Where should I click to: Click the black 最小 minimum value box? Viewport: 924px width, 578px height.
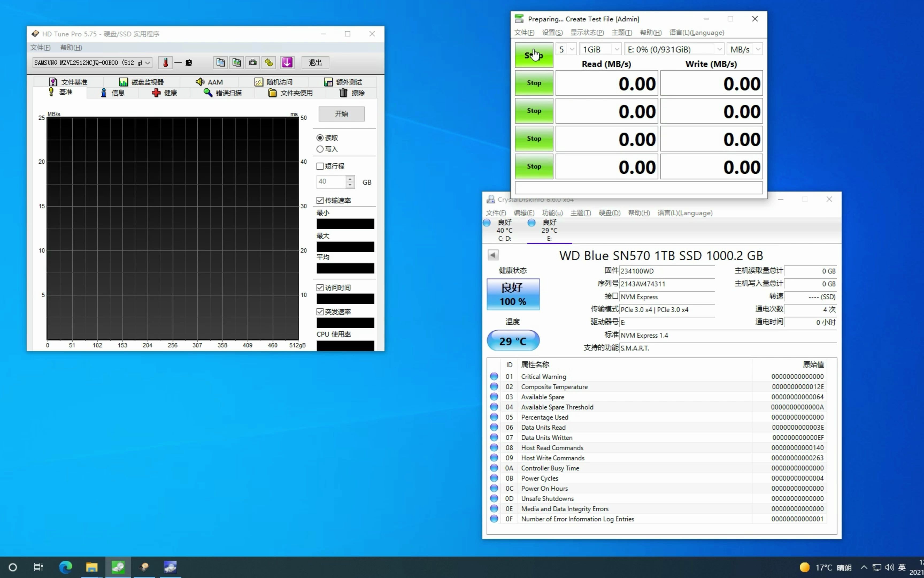345,224
